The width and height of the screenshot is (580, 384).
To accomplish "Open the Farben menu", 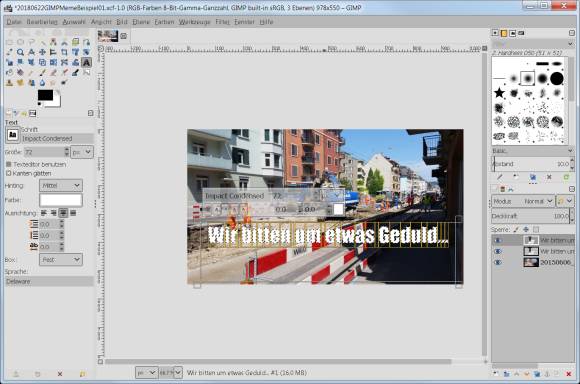I will [164, 22].
